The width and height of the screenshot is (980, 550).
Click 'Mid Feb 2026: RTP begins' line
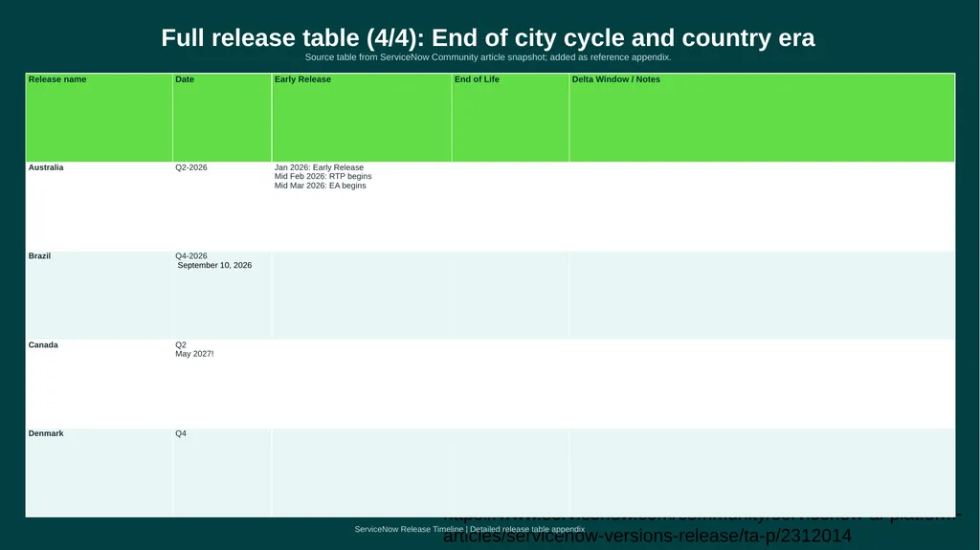click(323, 176)
